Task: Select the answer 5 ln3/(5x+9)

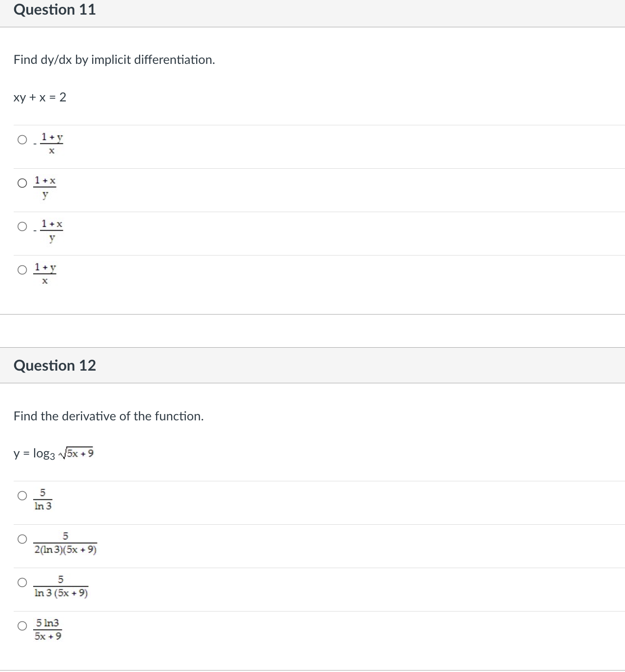Action: point(22,625)
